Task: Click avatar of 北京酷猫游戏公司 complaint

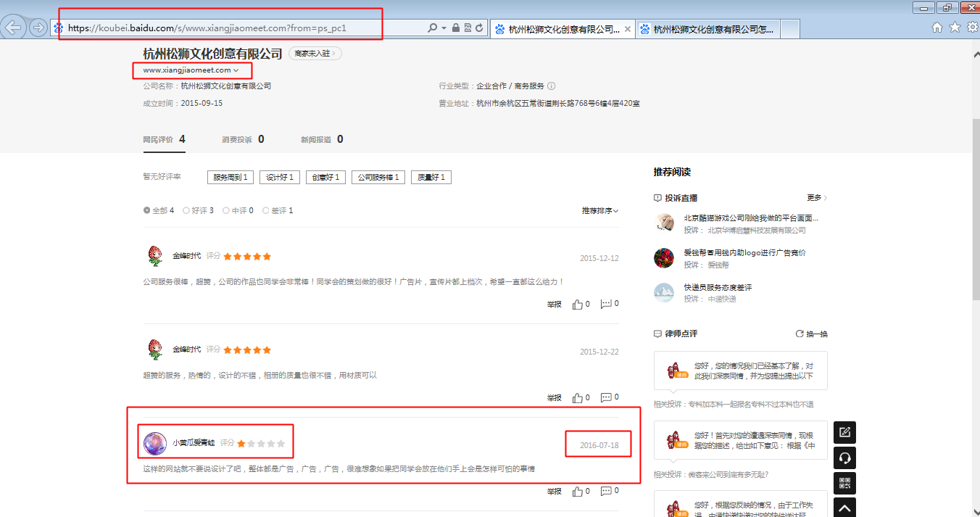Action: coord(664,223)
